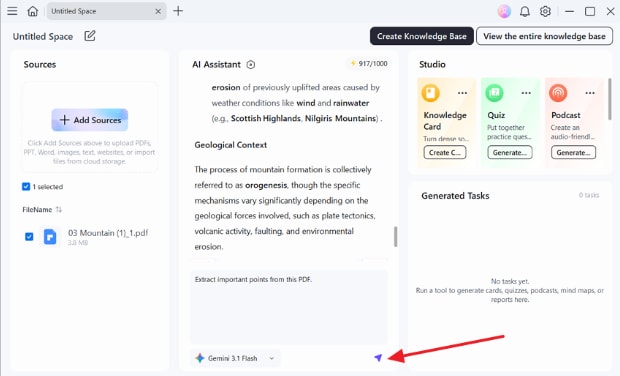The image size is (620, 376).
Task: Click the Podcast icon
Action: click(558, 93)
